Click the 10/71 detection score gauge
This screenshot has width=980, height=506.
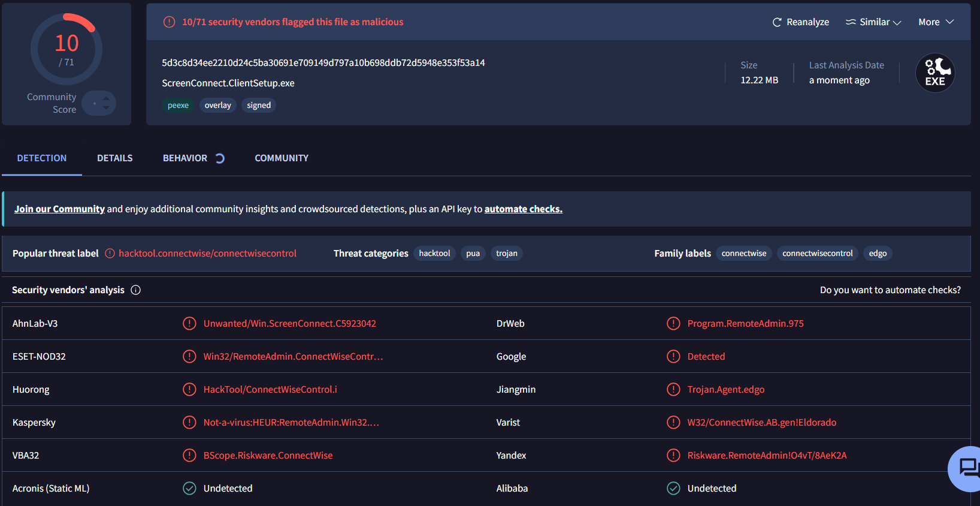pos(66,49)
